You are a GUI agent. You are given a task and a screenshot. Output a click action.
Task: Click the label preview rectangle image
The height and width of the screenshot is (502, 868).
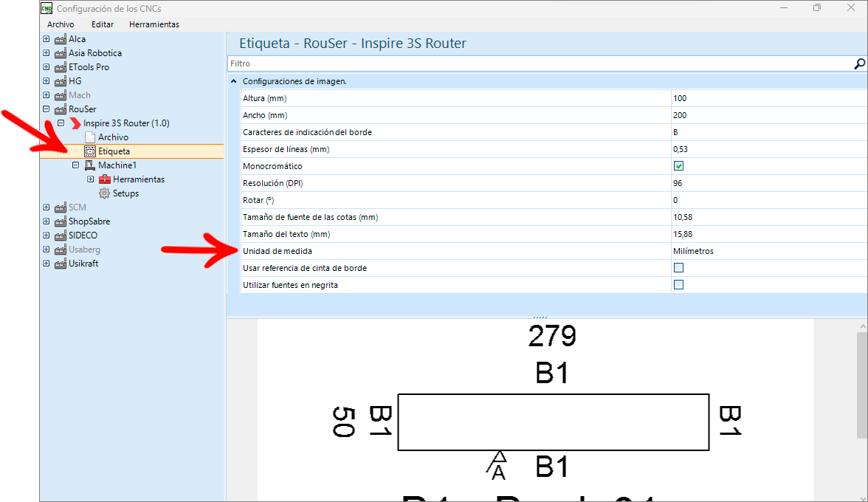pos(553,422)
